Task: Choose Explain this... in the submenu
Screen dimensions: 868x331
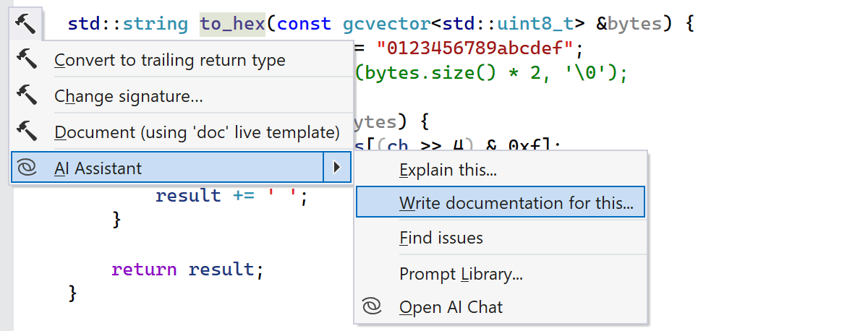Action: (x=448, y=171)
